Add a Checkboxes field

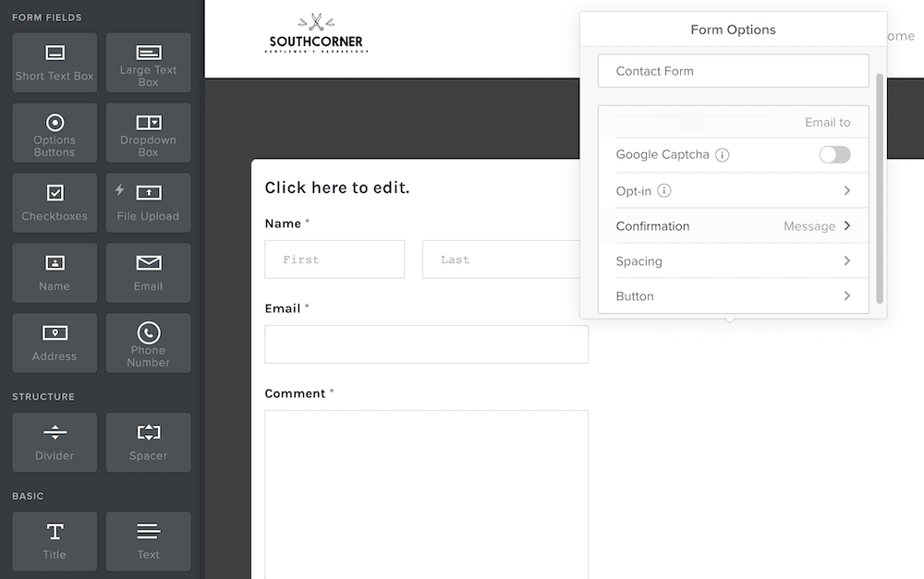pos(54,202)
